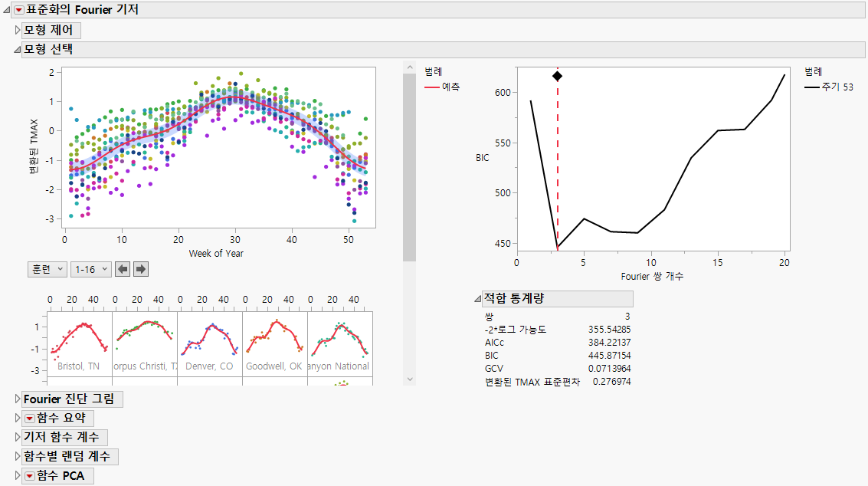Click the right arrow to show next city plots
This screenshot has width=868, height=486.
tap(140, 269)
